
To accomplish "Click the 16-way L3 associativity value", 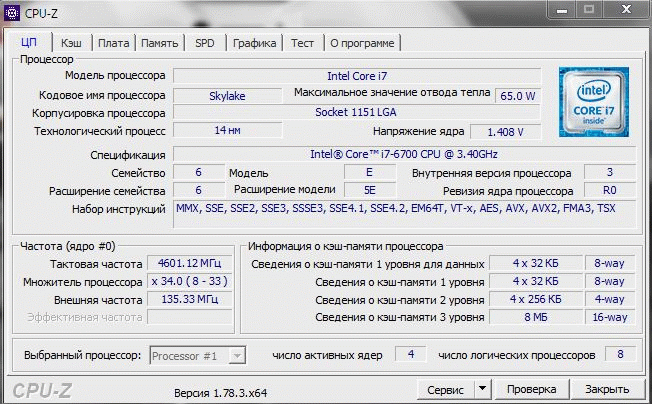I will (x=610, y=317).
